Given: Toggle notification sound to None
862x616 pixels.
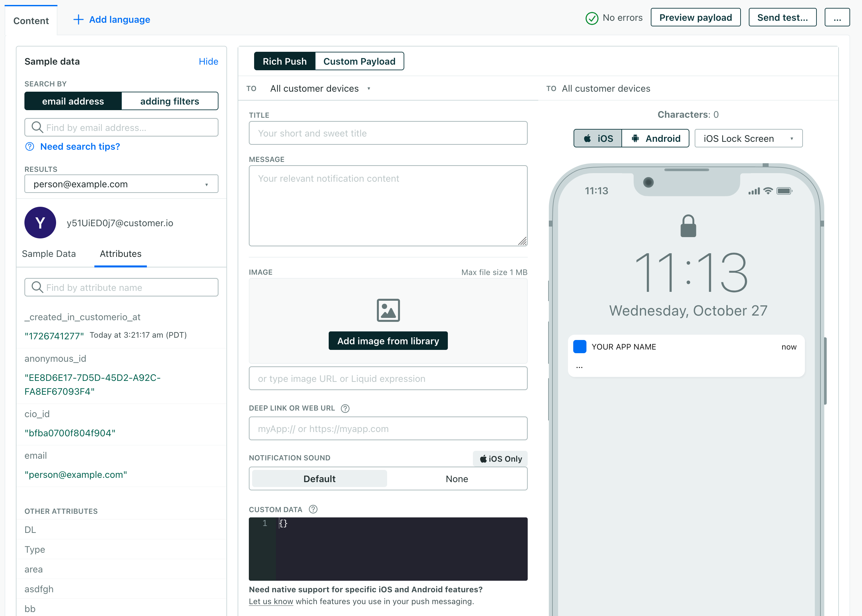Looking at the screenshot, I should [457, 478].
